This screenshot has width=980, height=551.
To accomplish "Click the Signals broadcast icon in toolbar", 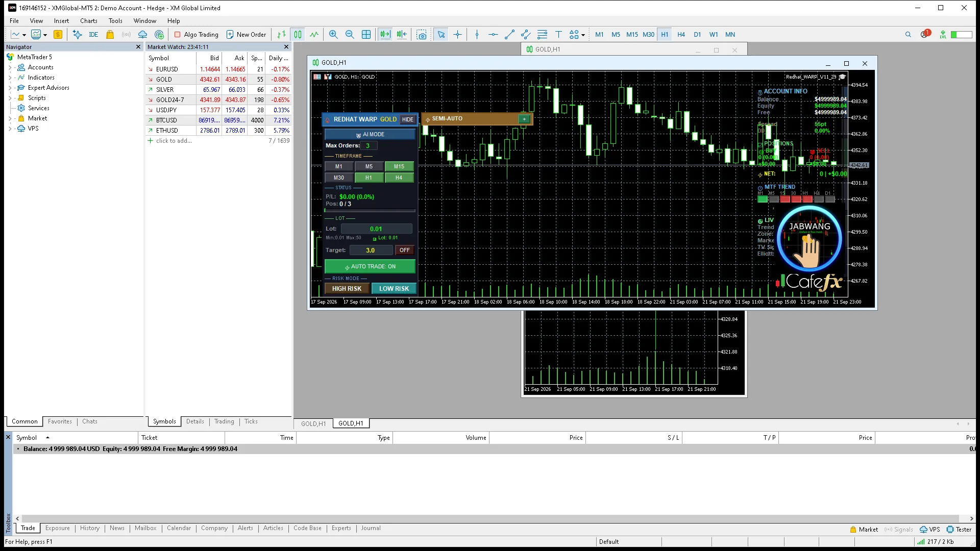I will 126,35.
